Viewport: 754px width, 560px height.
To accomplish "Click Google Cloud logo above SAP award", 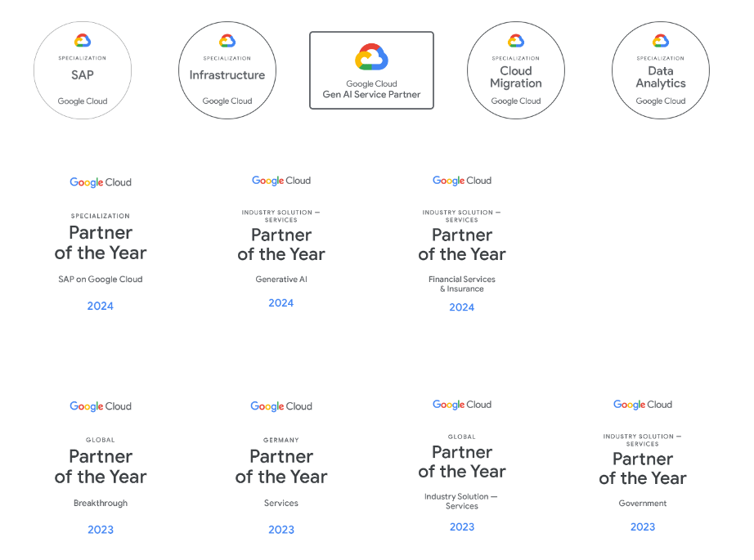I will [101, 182].
